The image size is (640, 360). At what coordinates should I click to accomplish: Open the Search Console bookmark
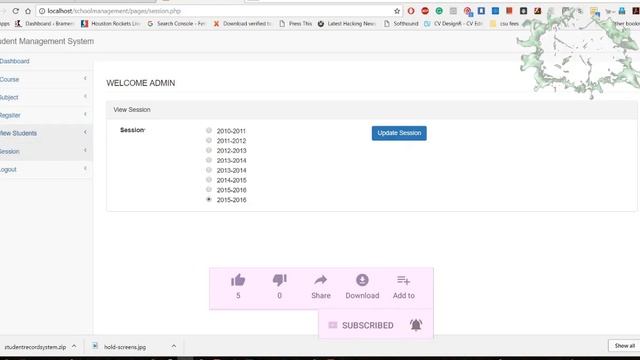[x=176, y=24]
